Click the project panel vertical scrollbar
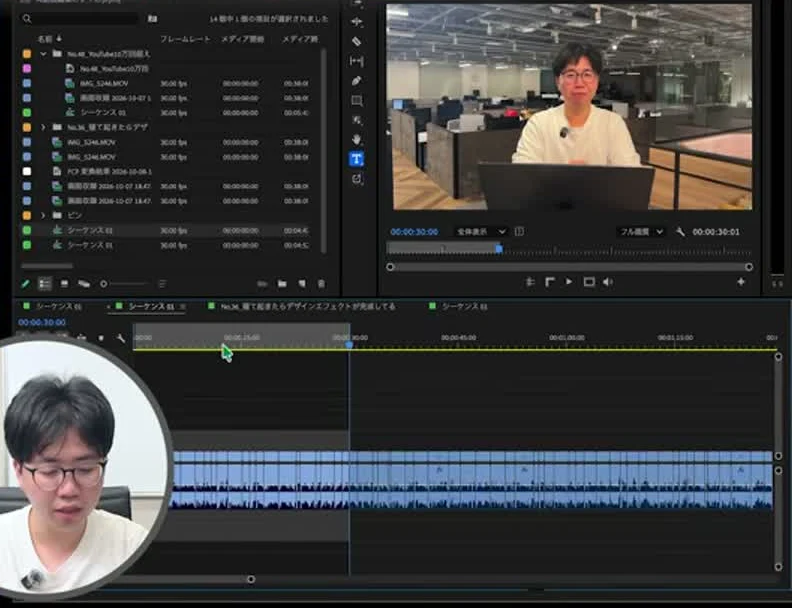 (323, 150)
